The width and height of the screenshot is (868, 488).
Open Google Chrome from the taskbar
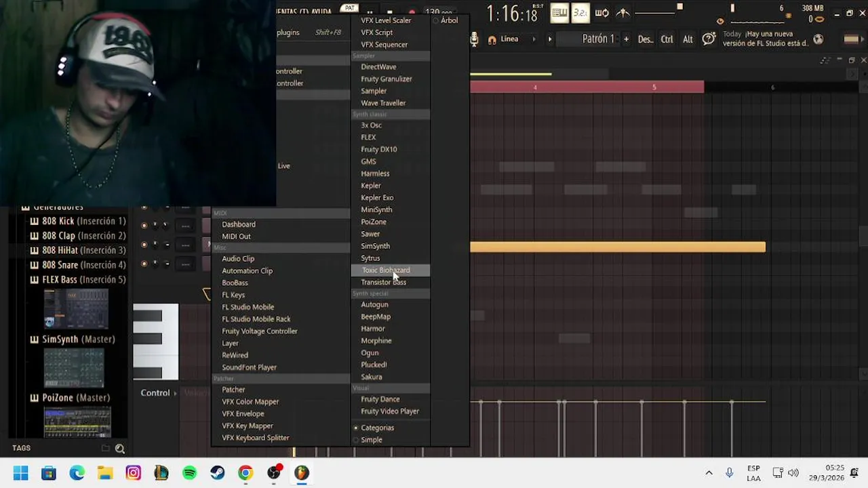pos(245,473)
